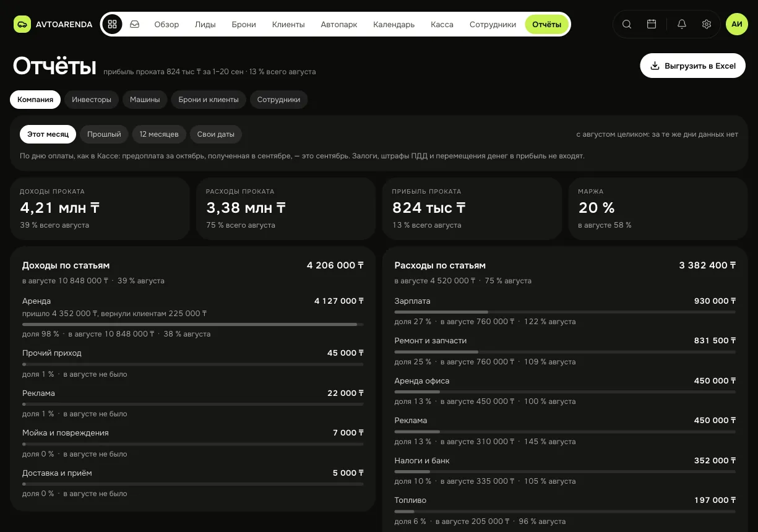758x532 pixels.
Task: Open notifications bell icon
Action: coord(682,24)
